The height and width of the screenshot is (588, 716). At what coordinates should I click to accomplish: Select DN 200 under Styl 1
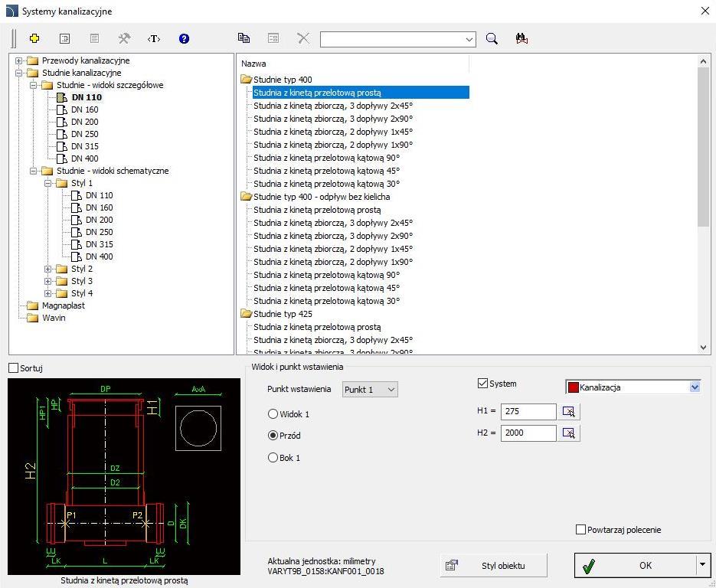(x=99, y=220)
